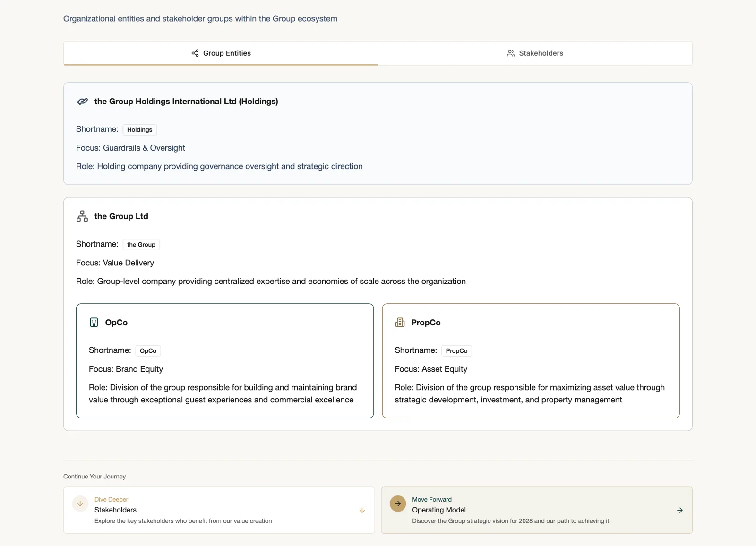The height and width of the screenshot is (546, 756).
Task: Select the Group Entities tab
Action: pyautogui.click(x=221, y=53)
